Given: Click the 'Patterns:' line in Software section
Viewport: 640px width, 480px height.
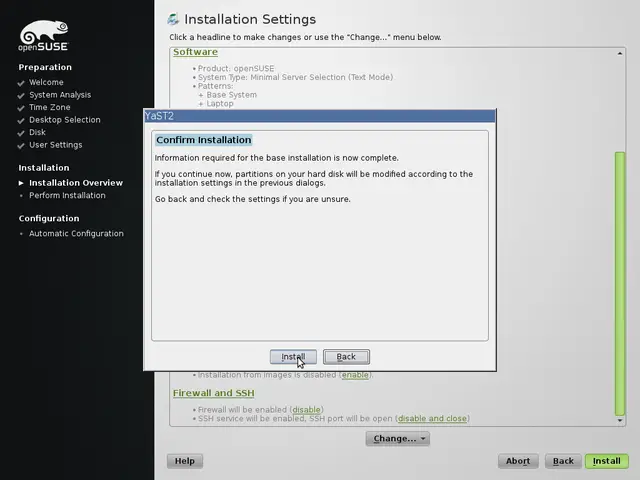Looking at the screenshot, I should point(215,86).
